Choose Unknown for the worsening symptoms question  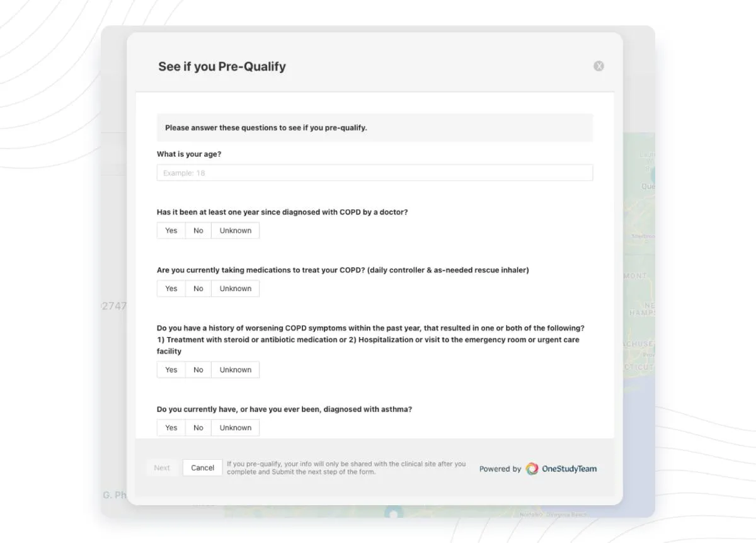coord(235,369)
